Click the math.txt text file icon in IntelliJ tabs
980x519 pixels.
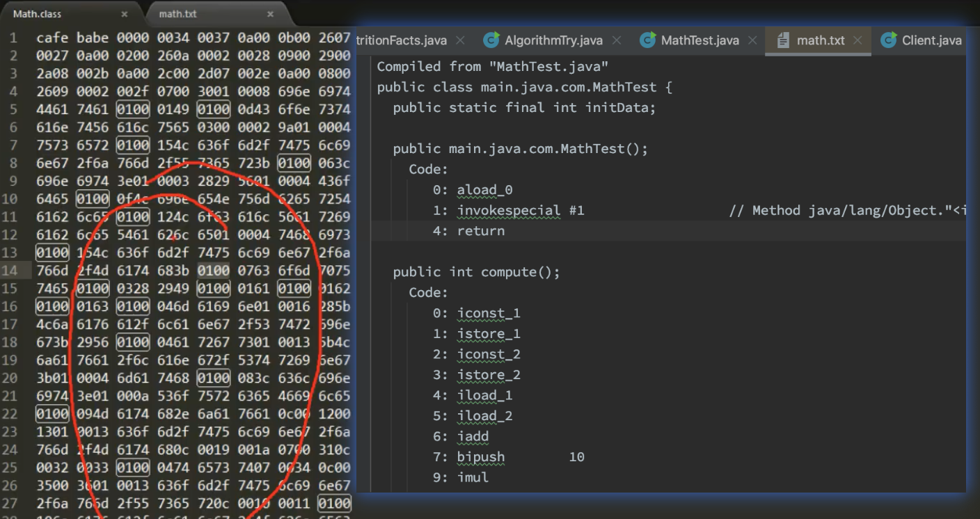pos(783,40)
